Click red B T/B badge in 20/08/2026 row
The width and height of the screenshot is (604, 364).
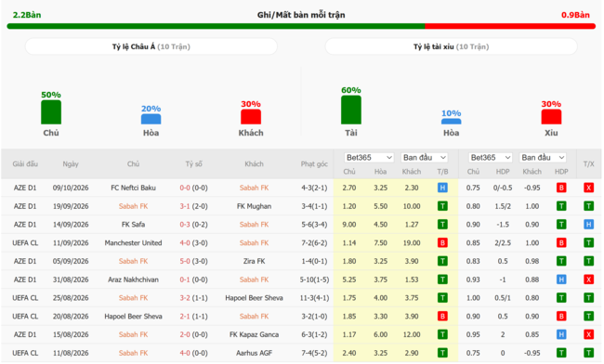coord(442,317)
